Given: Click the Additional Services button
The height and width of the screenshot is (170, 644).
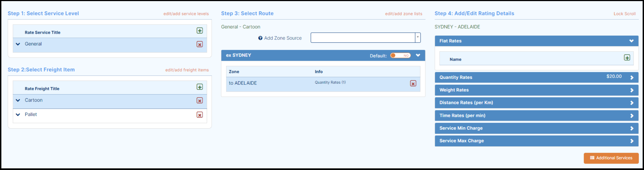Looking at the screenshot, I should tap(611, 158).
